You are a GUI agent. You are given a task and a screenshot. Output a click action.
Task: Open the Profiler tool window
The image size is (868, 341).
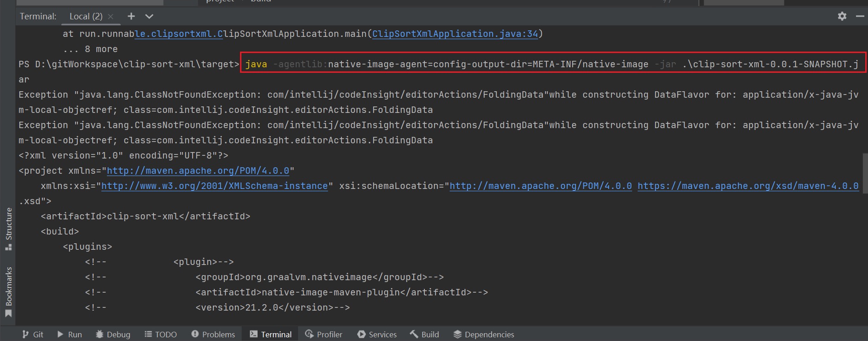click(324, 334)
